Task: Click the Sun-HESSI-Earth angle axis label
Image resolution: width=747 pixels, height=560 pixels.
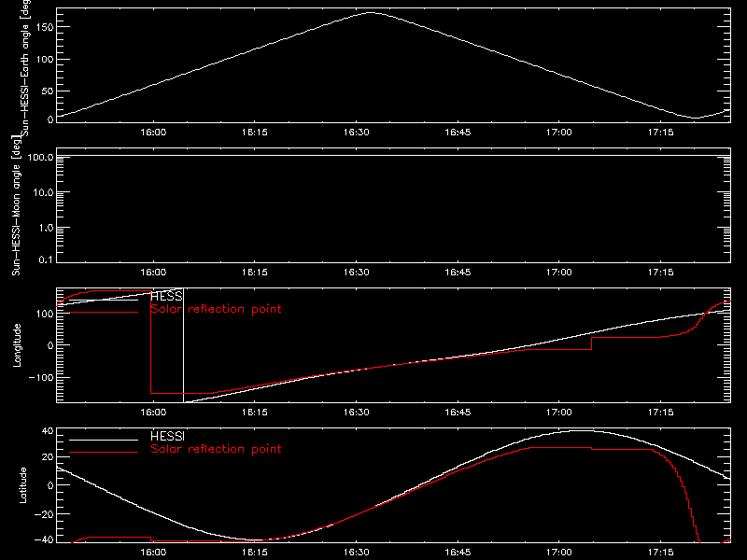Action: click(x=25, y=67)
